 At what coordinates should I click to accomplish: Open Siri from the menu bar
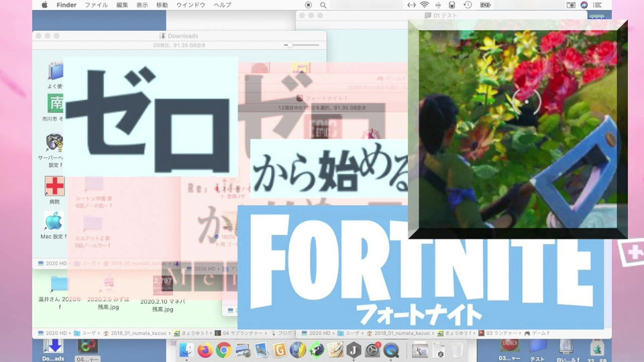point(584,5)
